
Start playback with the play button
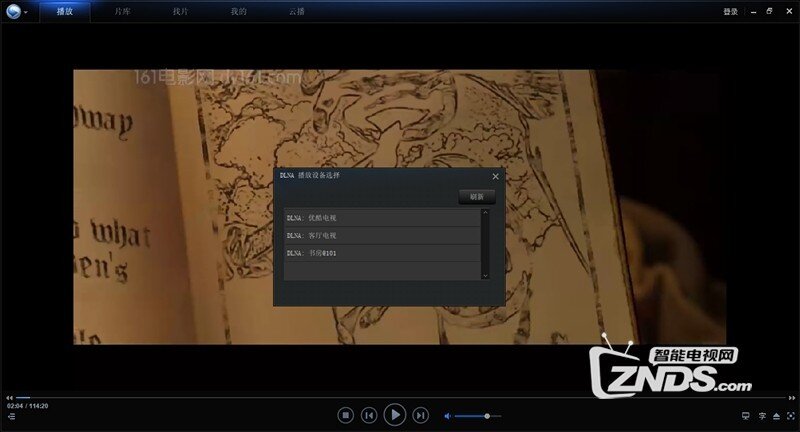[x=394, y=415]
